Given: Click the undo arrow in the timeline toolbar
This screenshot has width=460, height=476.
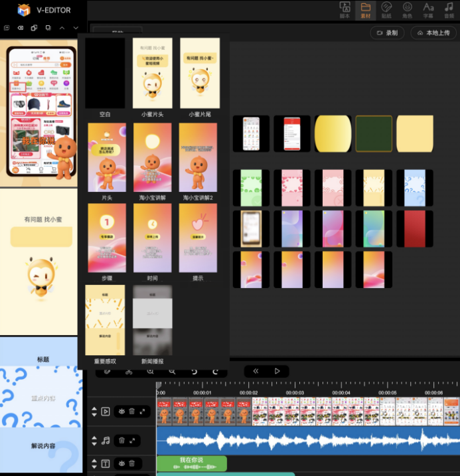Looking at the screenshot, I should click(x=194, y=372).
